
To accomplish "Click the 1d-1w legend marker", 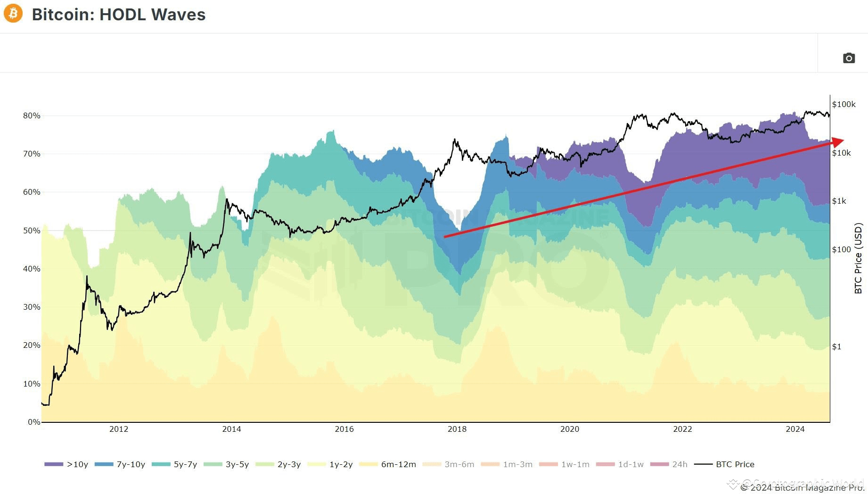I will click(x=605, y=464).
